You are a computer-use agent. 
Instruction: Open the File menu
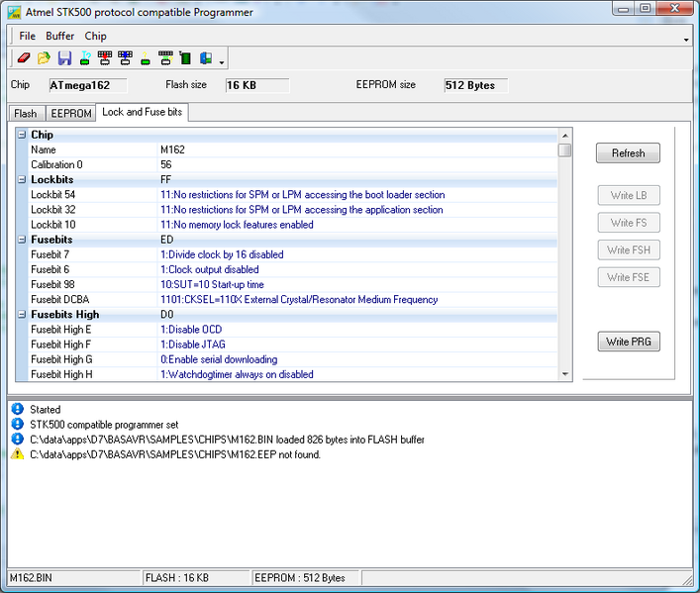click(28, 36)
